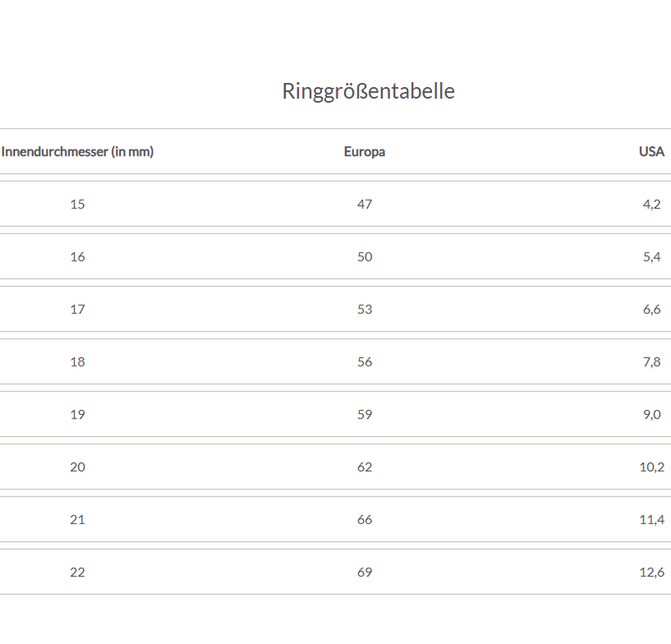Click Europa size 62
671x644 pixels.
pyautogui.click(x=365, y=467)
